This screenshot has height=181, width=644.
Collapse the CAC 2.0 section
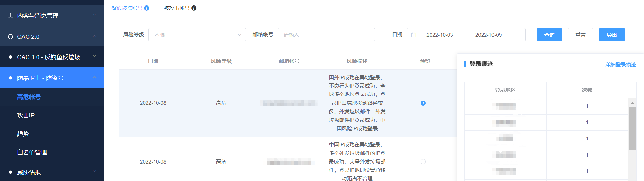tap(95, 36)
